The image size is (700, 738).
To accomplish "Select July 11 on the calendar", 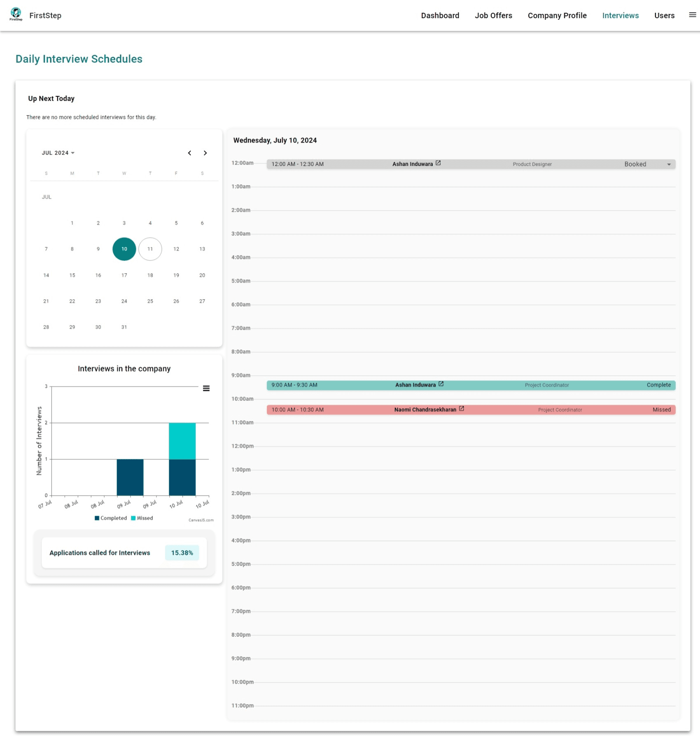I will pos(150,249).
